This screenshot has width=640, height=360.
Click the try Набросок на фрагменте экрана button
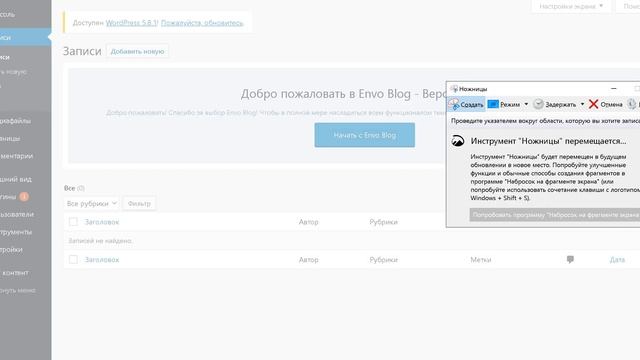[555, 215]
